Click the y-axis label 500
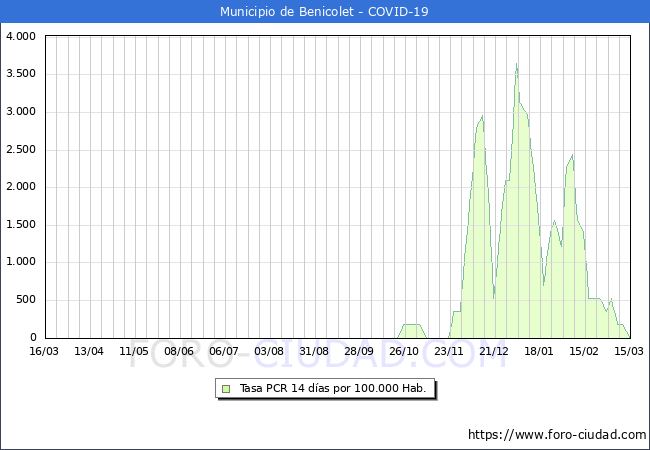The height and width of the screenshot is (450, 650). coord(26,299)
